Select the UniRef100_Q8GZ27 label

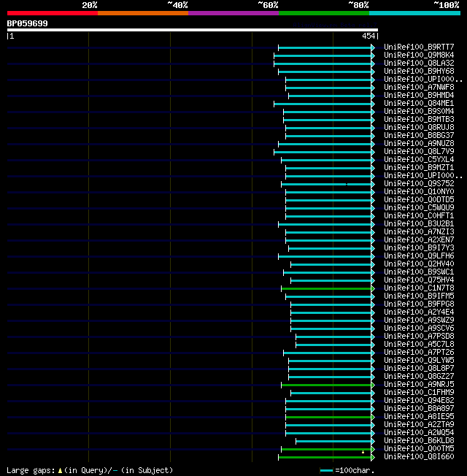click(419, 377)
